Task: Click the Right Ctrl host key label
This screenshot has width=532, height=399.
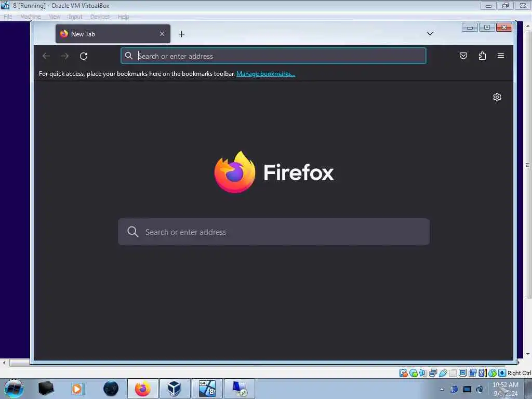Action: pos(519,373)
